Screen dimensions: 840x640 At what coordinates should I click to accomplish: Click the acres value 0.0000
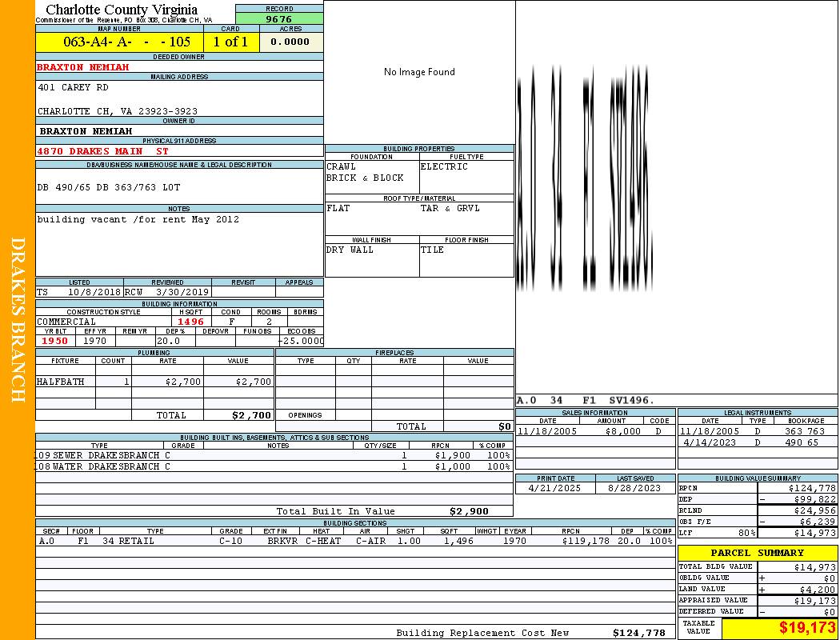pos(290,42)
